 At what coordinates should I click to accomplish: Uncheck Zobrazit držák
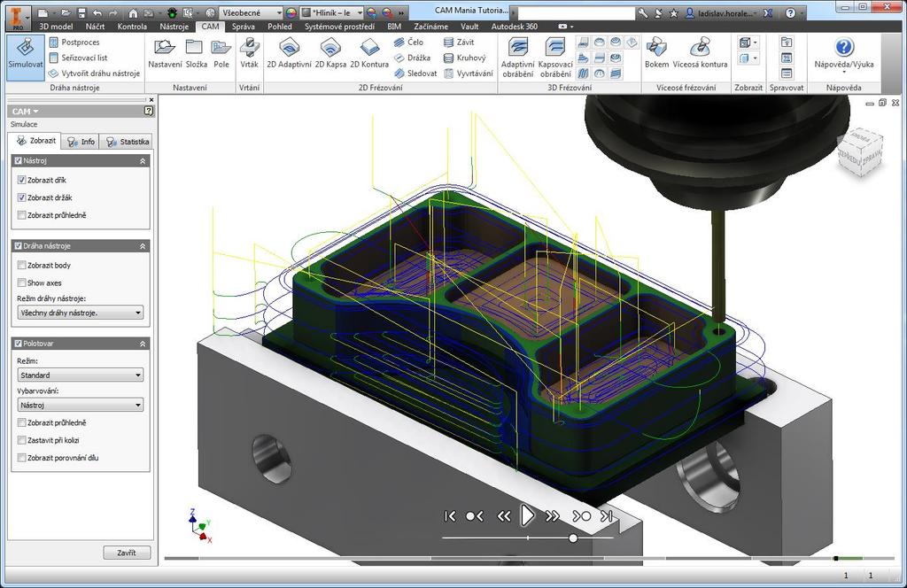point(21,197)
